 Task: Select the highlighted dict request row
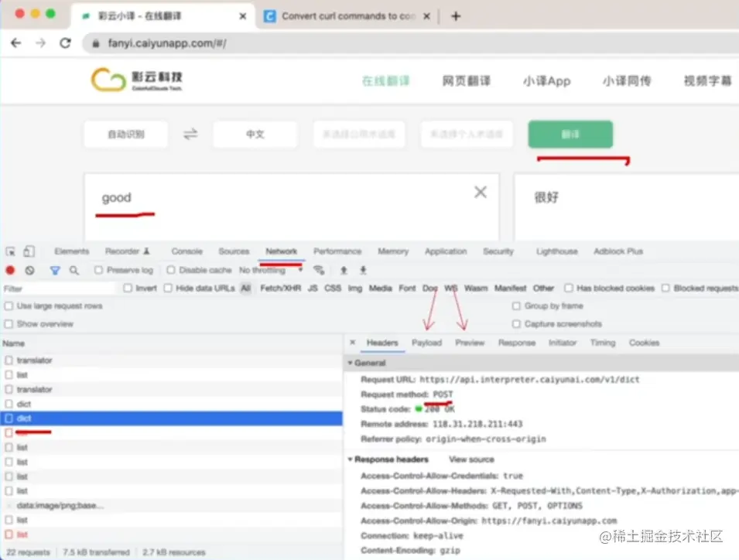[172, 418]
